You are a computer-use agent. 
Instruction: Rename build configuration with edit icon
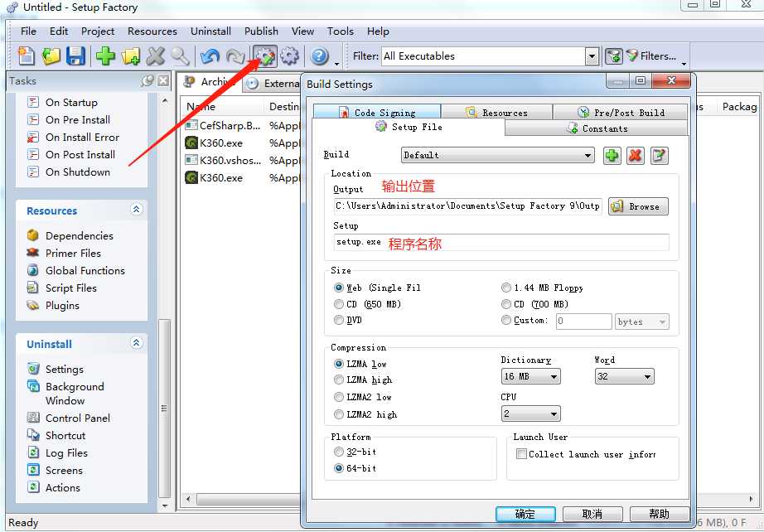(659, 156)
